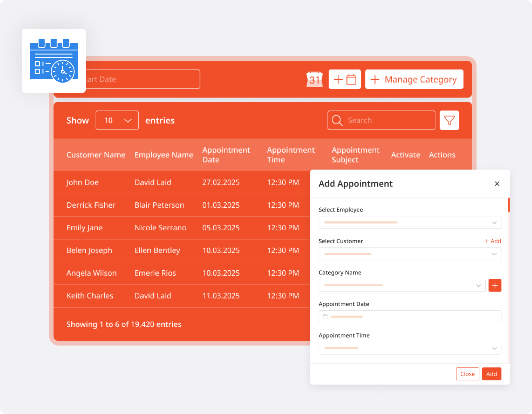Image resolution: width=532 pixels, height=414 pixels.
Task: Click employee Emerie Rios
Action: (155, 273)
